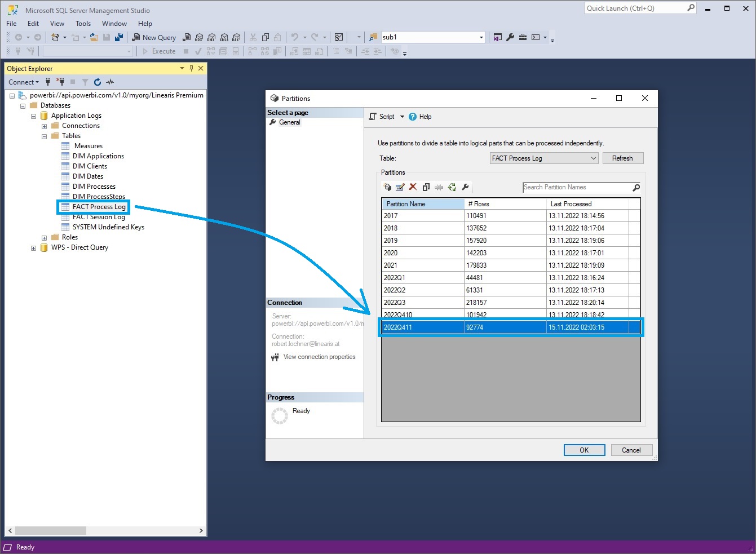Open a new MDX query

pos(198,37)
